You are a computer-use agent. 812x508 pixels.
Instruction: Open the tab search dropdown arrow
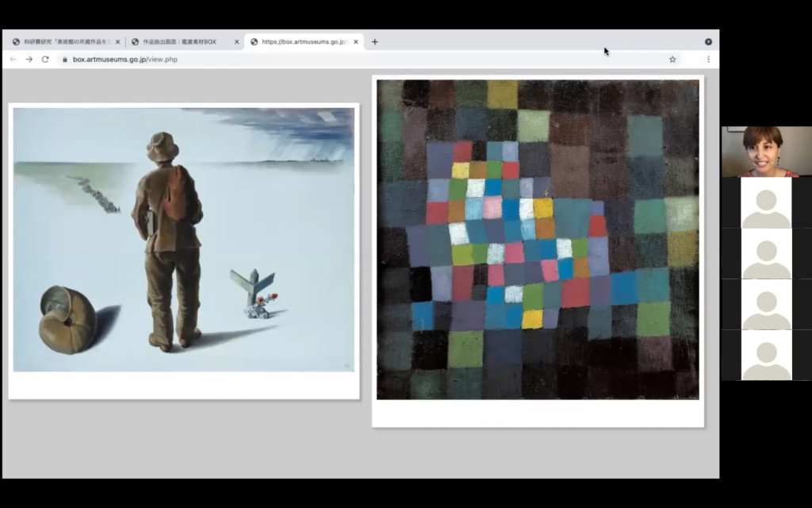(708, 41)
